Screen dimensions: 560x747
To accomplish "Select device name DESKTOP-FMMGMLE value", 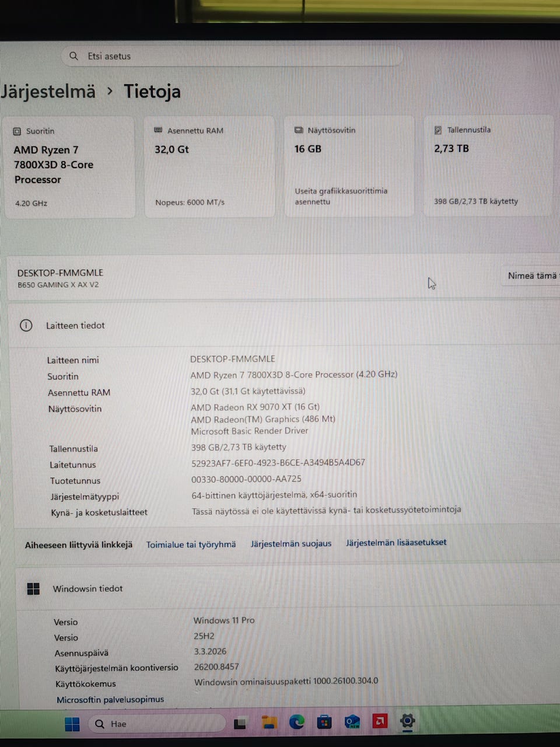I will pyautogui.click(x=233, y=359).
